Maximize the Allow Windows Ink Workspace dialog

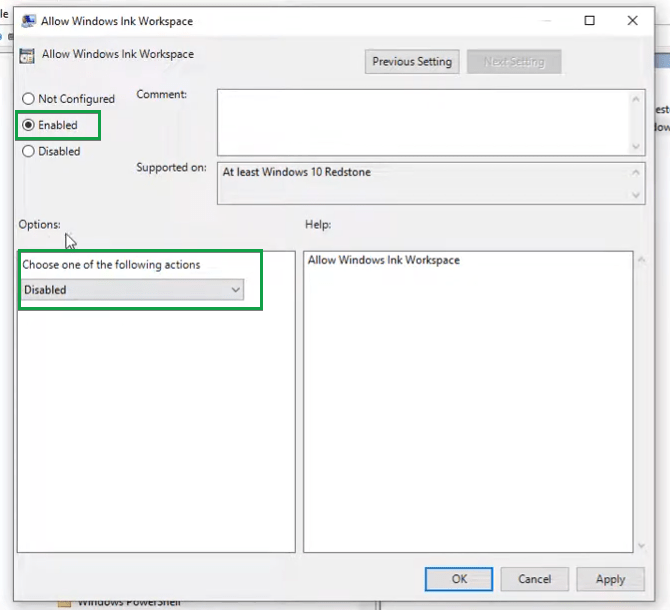coord(589,21)
